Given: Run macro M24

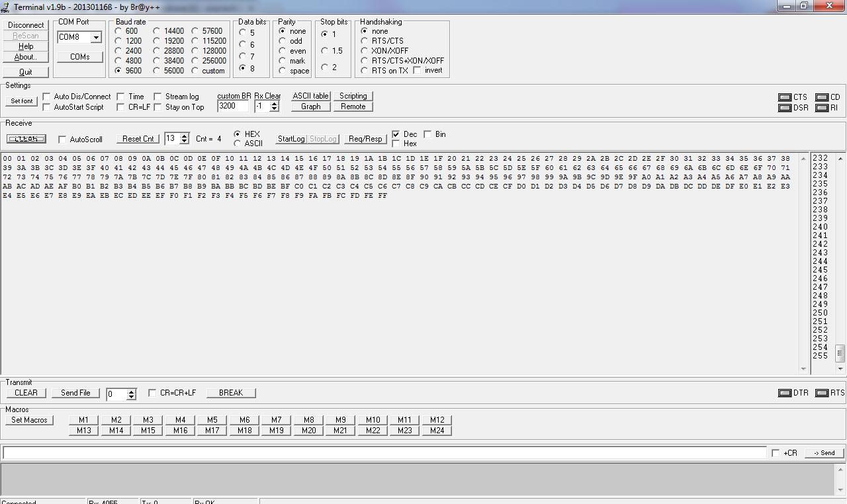Looking at the screenshot, I should point(437,431).
